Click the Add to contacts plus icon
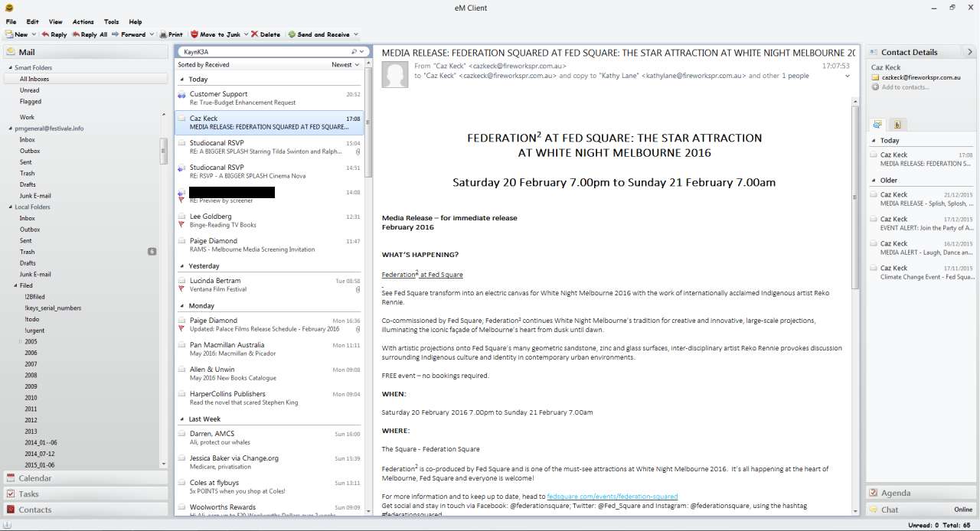 [875, 87]
